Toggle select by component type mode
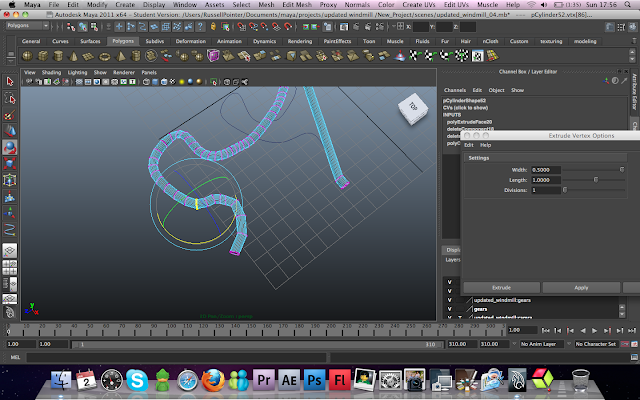Screen dimensions: 640x400 point(94,27)
